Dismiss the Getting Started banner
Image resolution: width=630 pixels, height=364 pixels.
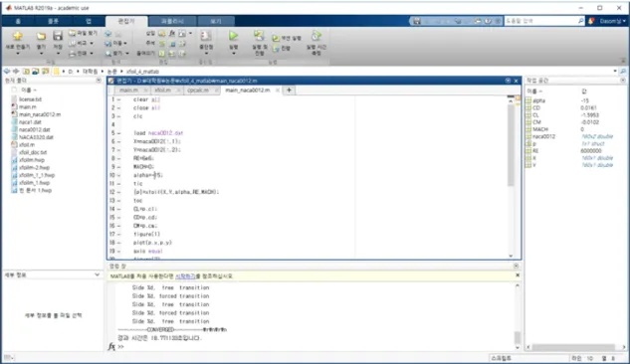[518, 275]
